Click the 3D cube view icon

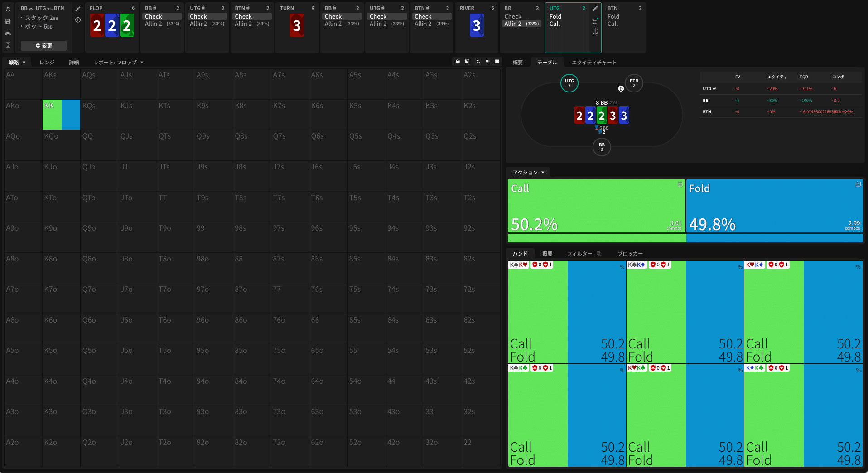click(458, 62)
